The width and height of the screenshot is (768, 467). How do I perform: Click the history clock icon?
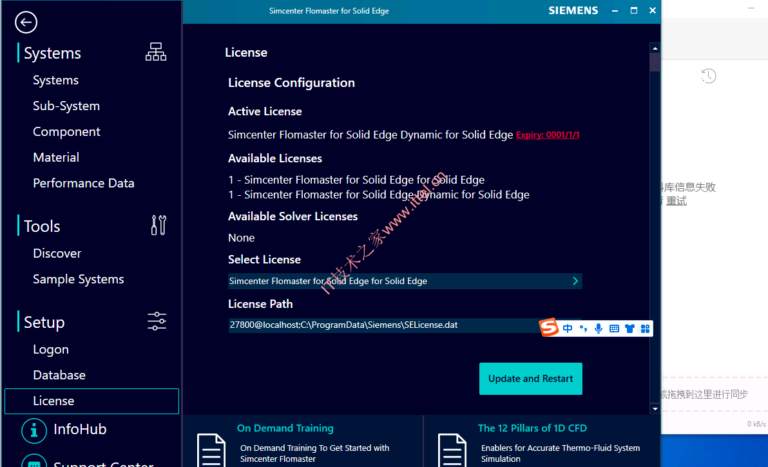[708, 76]
